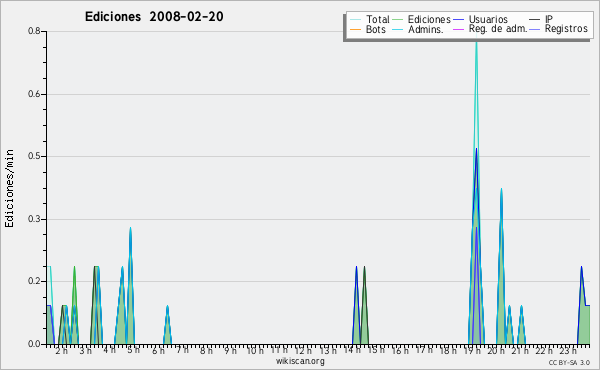Click the '20 h' x-axis label
This screenshot has height=370, width=600.
[496, 350]
